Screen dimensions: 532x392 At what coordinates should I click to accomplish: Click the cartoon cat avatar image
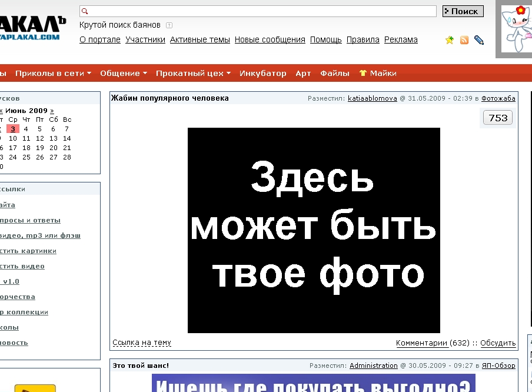(516, 29)
